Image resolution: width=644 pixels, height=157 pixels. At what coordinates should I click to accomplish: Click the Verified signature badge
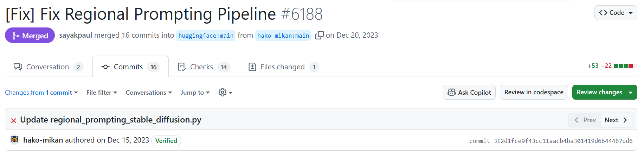pyautogui.click(x=166, y=140)
